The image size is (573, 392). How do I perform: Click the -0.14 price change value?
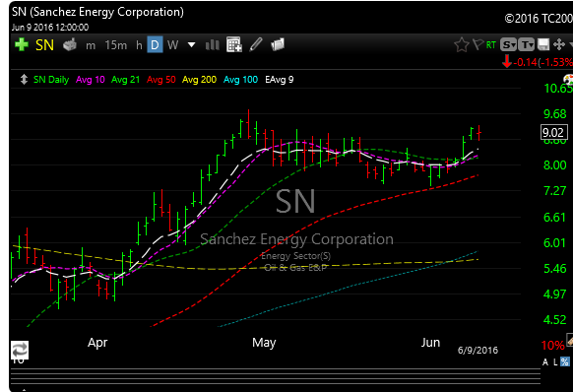click(x=525, y=62)
